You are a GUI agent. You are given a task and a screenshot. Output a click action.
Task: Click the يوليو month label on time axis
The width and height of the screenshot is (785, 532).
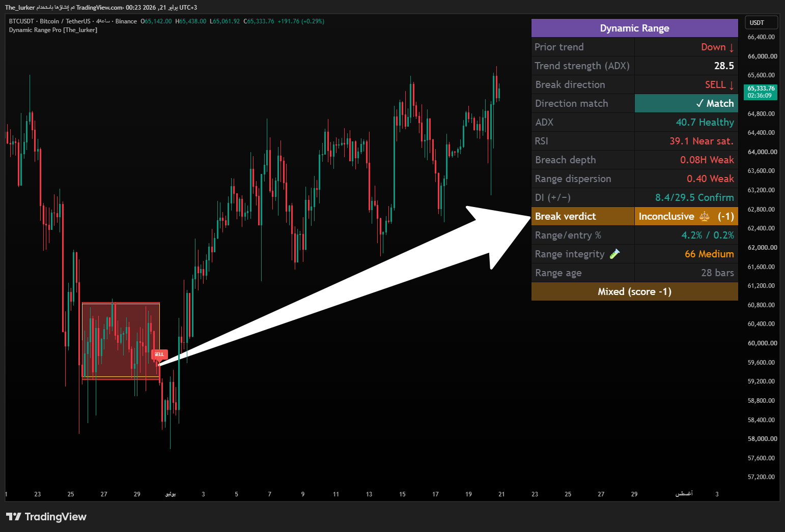point(171,494)
